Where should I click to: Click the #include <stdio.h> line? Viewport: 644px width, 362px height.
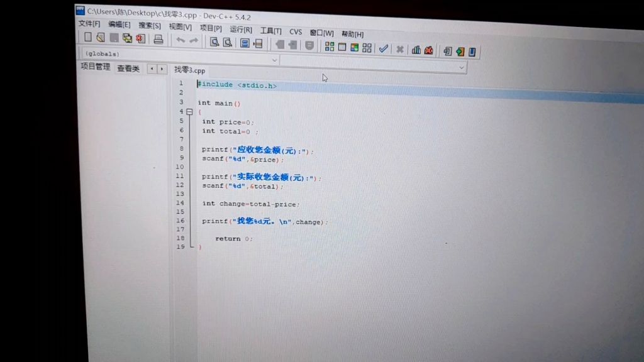(237, 85)
